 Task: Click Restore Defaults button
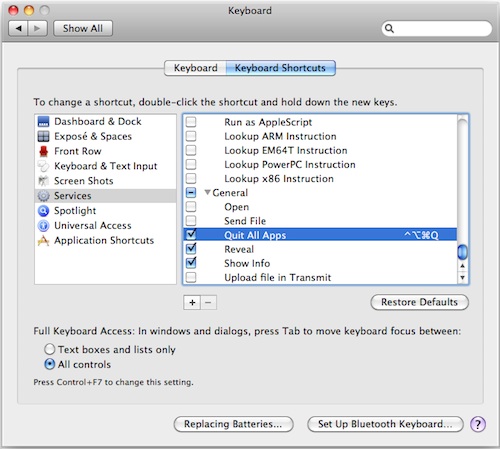pyautogui.click(x=420, y=302)
